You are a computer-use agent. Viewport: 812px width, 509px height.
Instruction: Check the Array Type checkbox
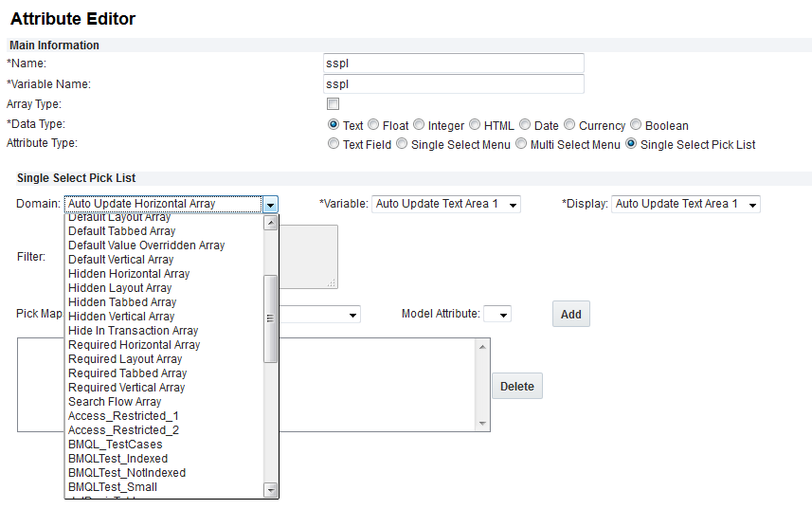pyautogui.click(x=333, y=104)
